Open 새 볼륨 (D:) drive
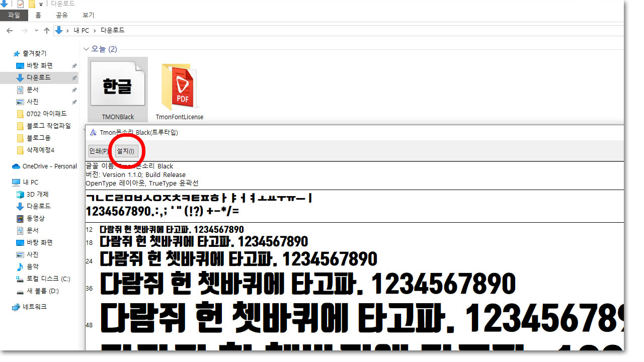 pyautogui.click(x=43, y=291)
